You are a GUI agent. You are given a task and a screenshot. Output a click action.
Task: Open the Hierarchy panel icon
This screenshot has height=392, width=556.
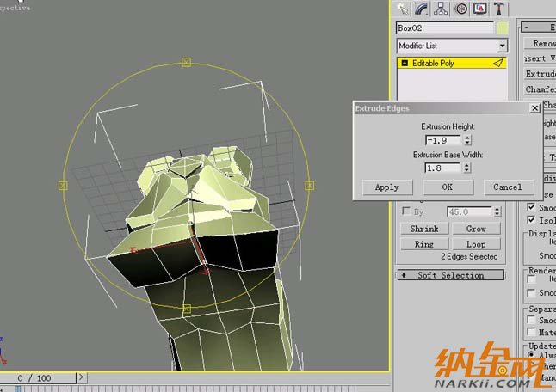[x=441, y=9]
